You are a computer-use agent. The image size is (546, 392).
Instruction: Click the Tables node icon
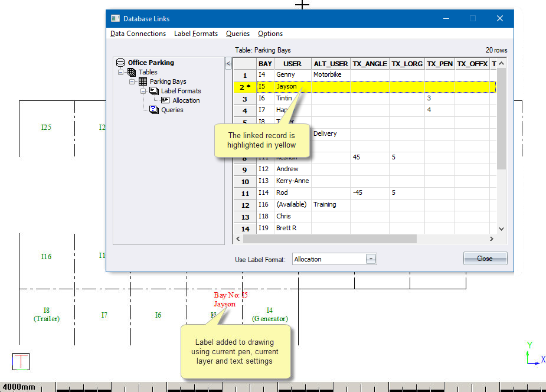click(x=131, y=72)
